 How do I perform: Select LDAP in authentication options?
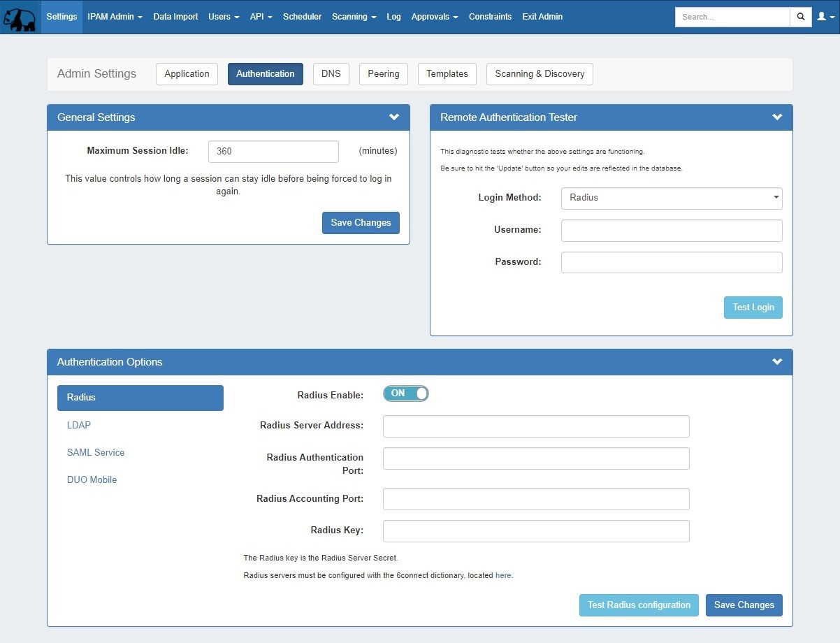pos(79,425)
